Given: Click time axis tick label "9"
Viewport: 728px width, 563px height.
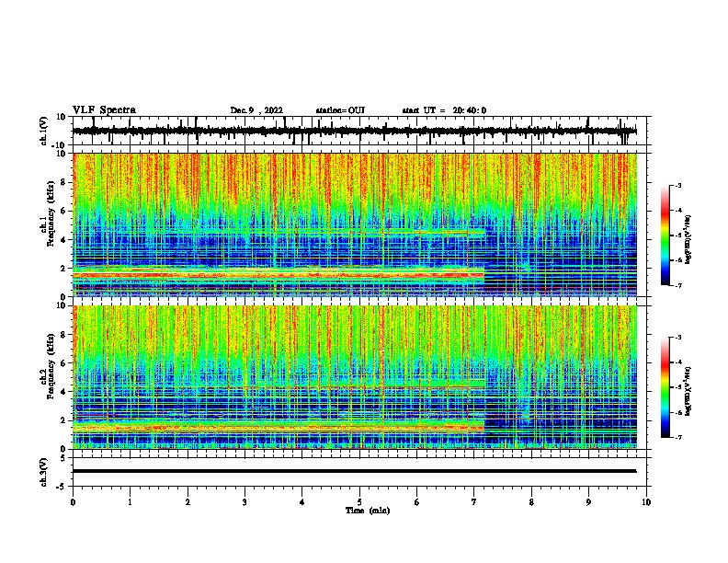Looking at the screenshot, I should pos(588,502).
